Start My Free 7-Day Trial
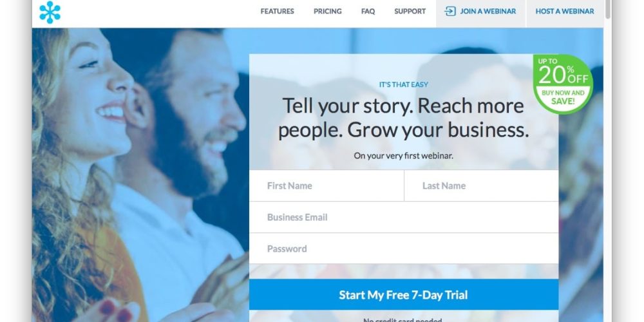 [x=404, y=294]
